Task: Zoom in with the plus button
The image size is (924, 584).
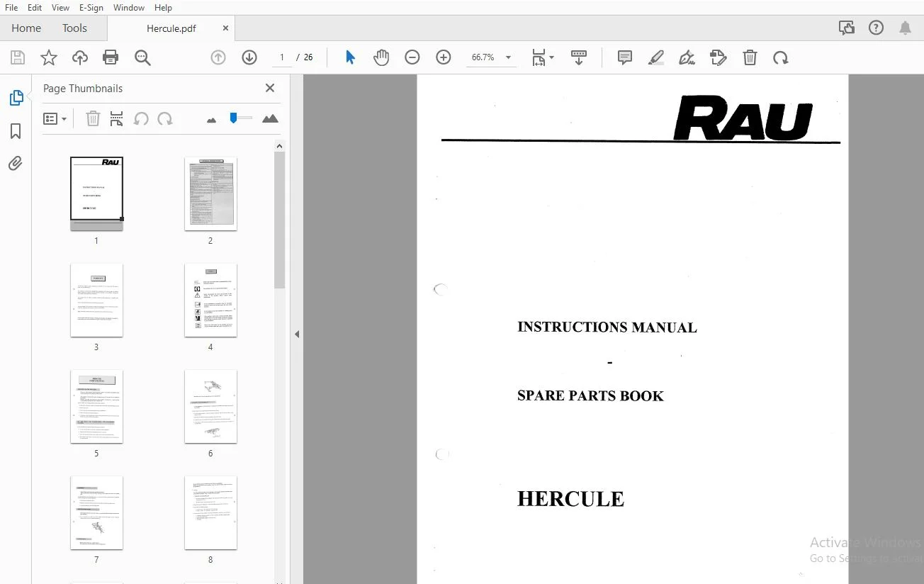Action: pyautogui.click(x=444, y=57)
